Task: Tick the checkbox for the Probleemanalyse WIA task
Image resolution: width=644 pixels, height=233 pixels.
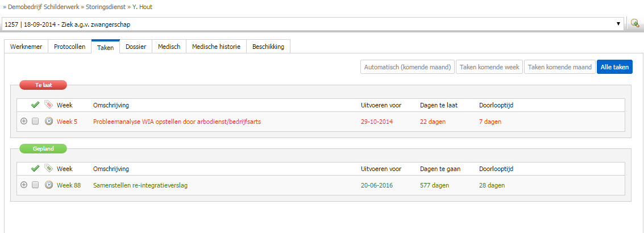Action: coord(35,122)
